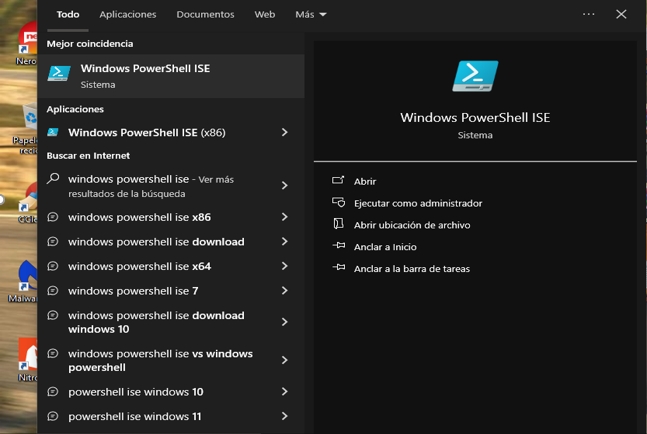Image resolution: width=647 pixels, height=434 pixels.
Task: Expand arrow for Windows PowerShell ISE (x86)
Action: [284, 132]
